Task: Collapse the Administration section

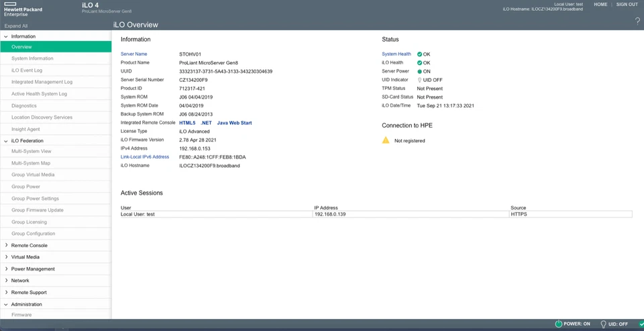Action: click(x=6, y=305)
